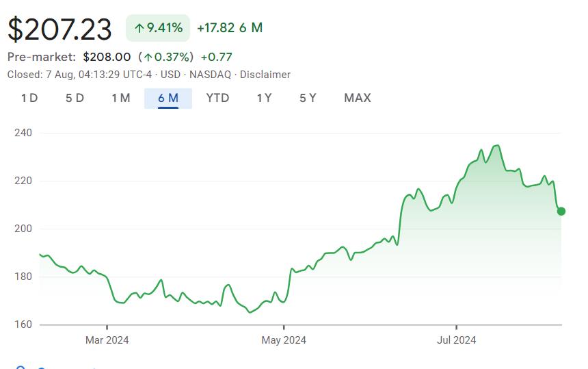The width and height of the screenshot is (588, 369).
Task: Select the 5 Y range tab
Action: 308,98
